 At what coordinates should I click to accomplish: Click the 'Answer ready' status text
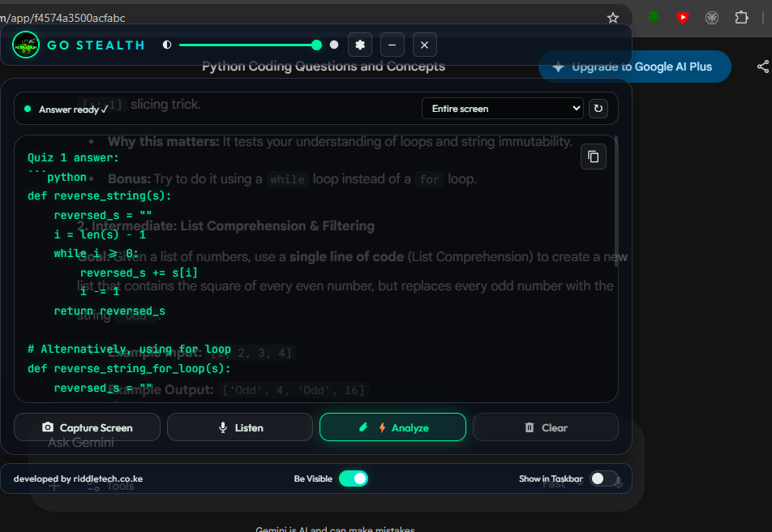(x=73, y=109)
